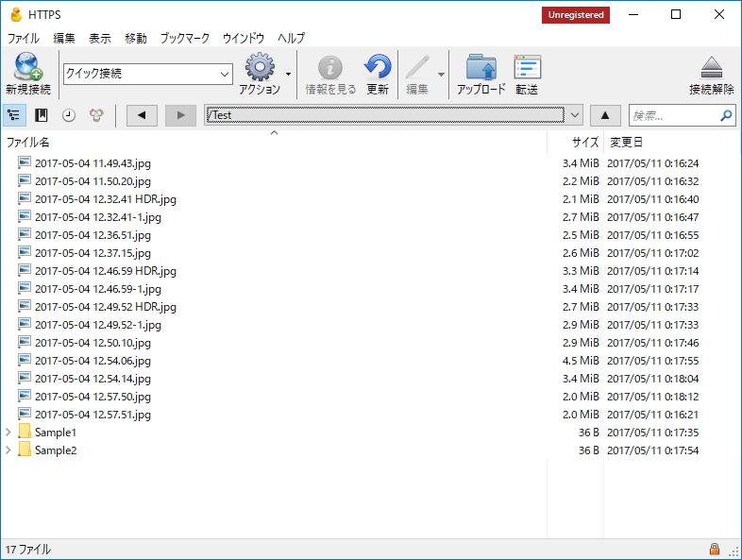This screenshot has height=560, width=742.
Task: Go back with the left arrow button
Action: [142, 115]
